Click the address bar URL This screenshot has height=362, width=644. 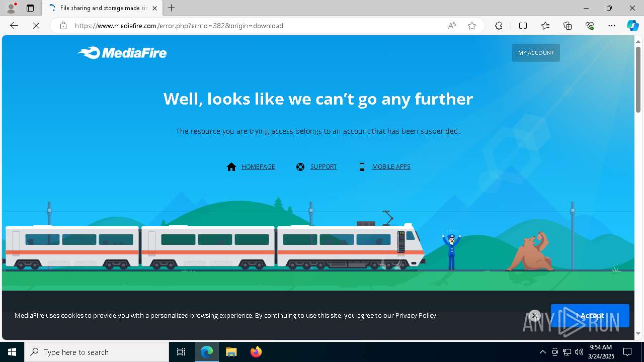(x=179, y=26)
